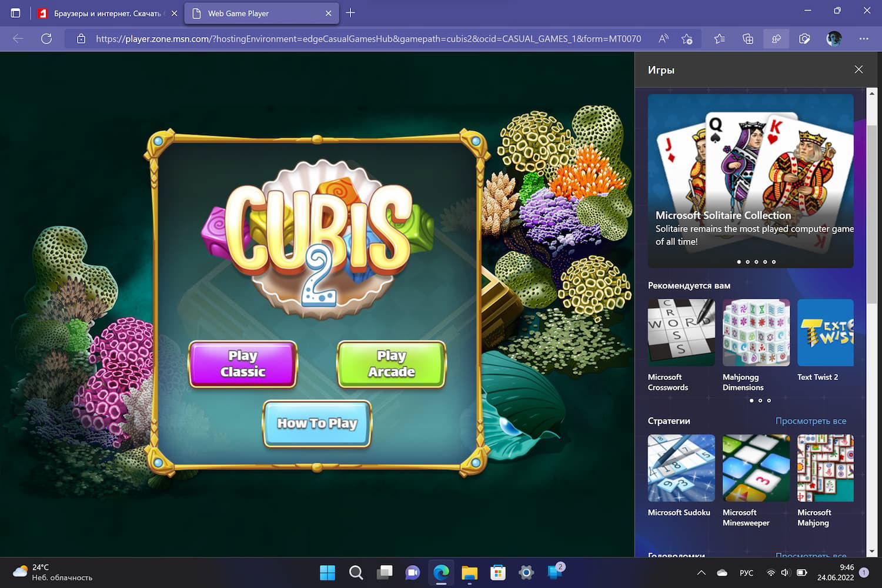This screenshot has height=588, width=882.
Task: Start Play Arcade mode
Action: tap(392, 364)
